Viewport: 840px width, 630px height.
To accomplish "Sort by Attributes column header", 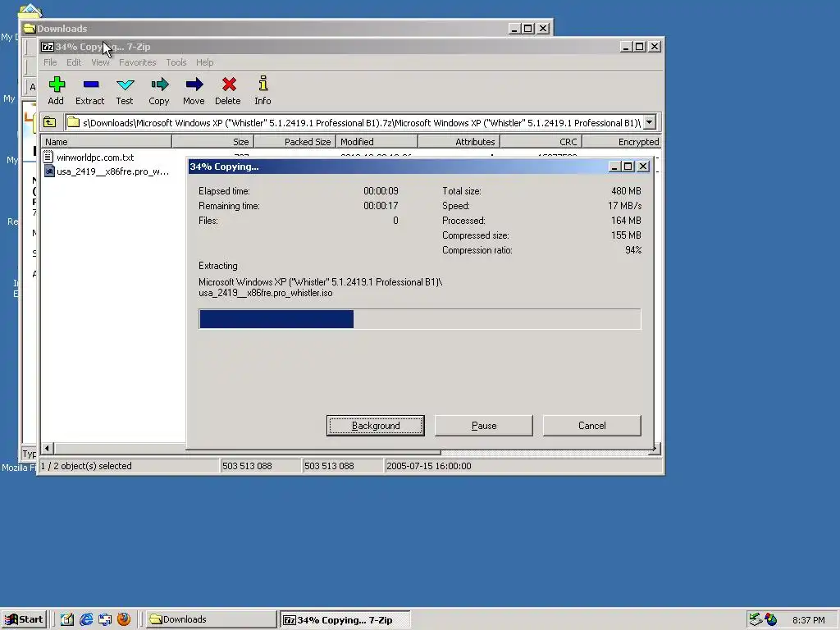I will 459,141.
